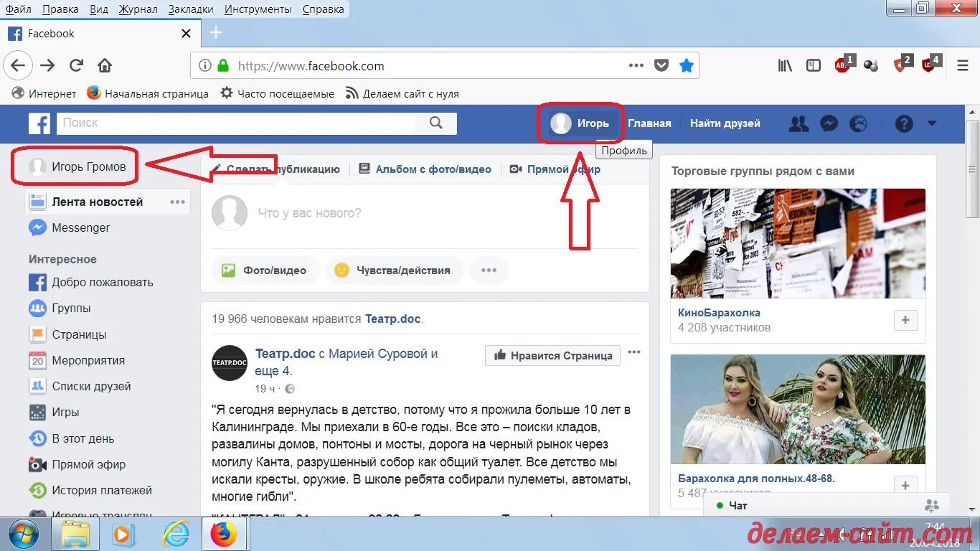Open В этот день in the sidebar
This screenshot has width=980, height=551.
[71, 439]
